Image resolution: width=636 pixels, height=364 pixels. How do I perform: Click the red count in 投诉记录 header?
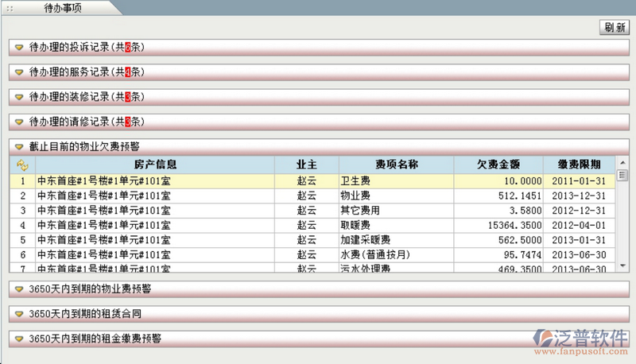(x=128, y=48)
